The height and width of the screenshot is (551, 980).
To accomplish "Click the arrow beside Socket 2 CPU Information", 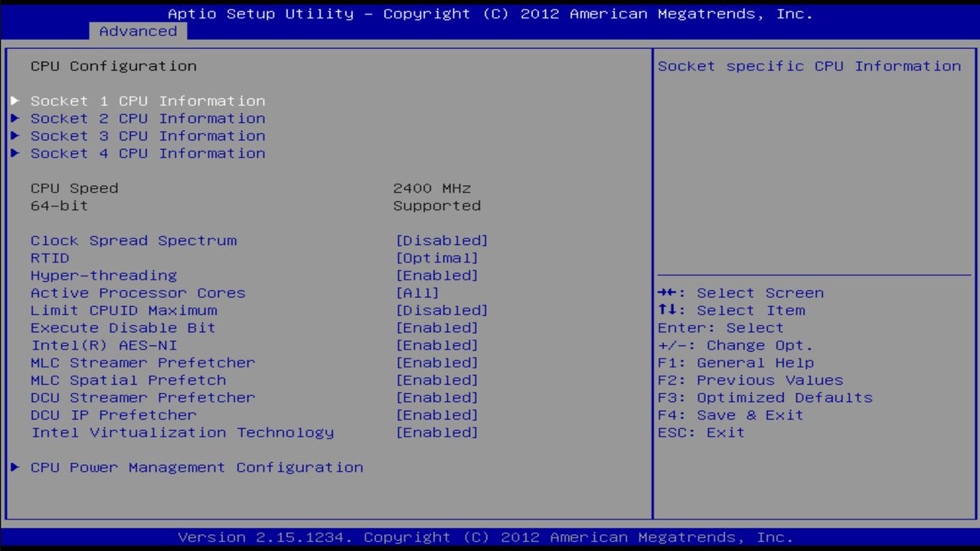I will (15, 119).
